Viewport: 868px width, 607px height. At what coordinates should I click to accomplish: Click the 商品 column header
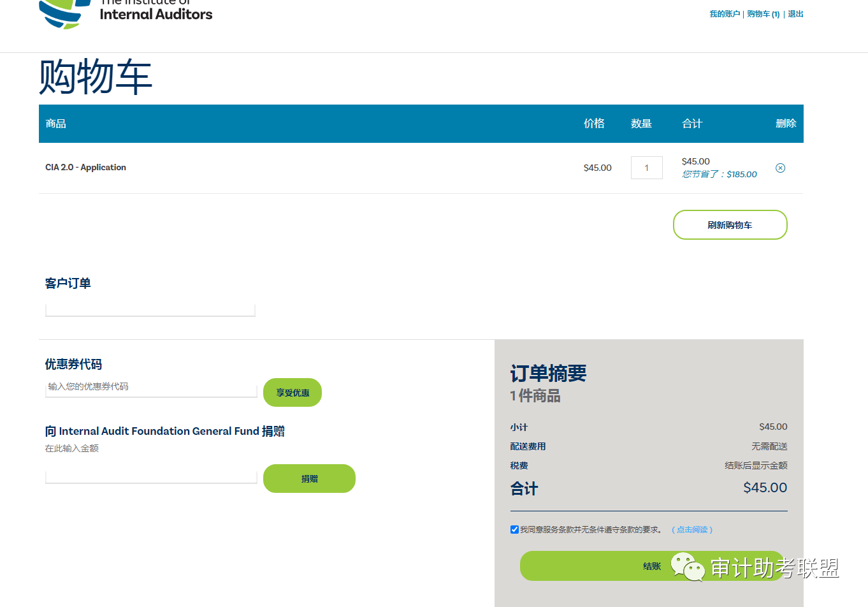pos(56,124)
